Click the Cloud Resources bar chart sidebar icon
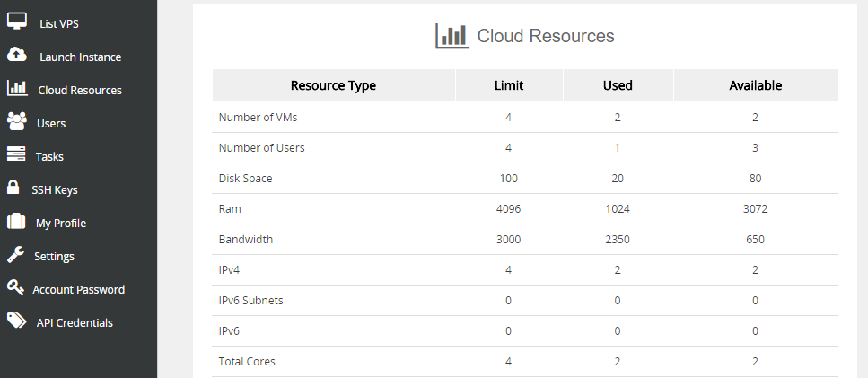This screenshot has height=378, width=868. pyautogui.click(x=16, y=89)
